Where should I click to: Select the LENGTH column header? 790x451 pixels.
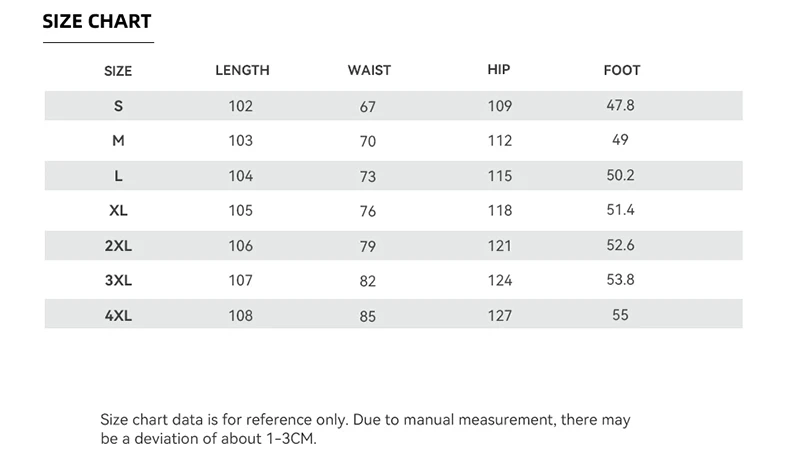pos(242,70)
